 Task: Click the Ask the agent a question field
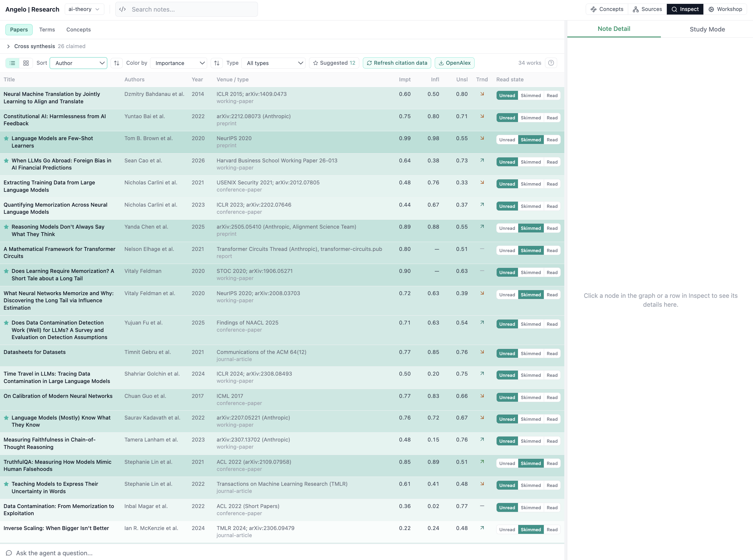(x=282, y=553)
